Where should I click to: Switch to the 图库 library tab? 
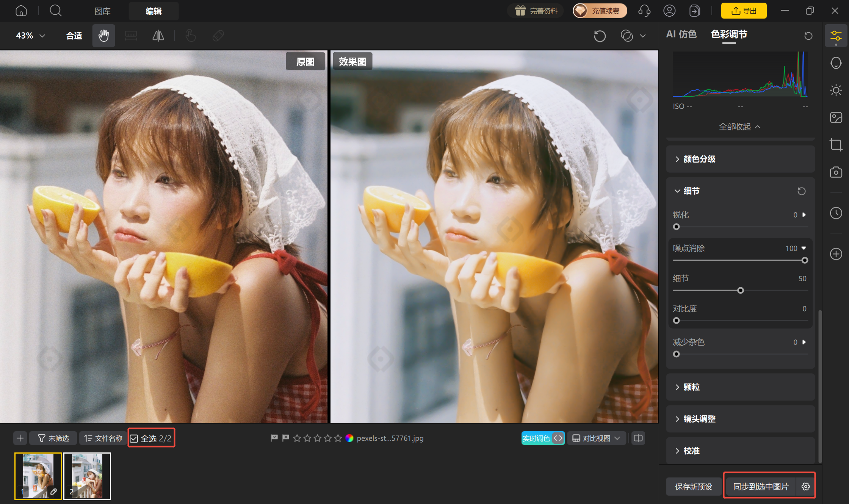pyautogui.click(x=102, y=11)
